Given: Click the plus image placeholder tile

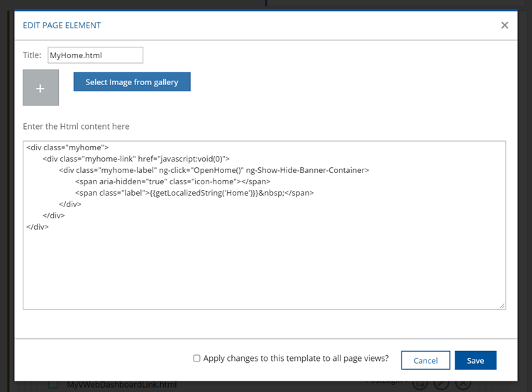Looking at the screenshot, I should [40, 88].
